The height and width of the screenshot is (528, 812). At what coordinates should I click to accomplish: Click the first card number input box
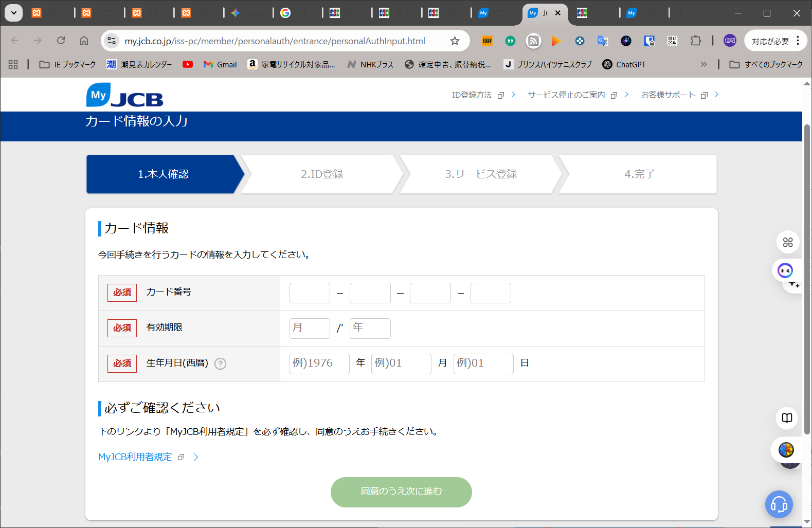310,293
